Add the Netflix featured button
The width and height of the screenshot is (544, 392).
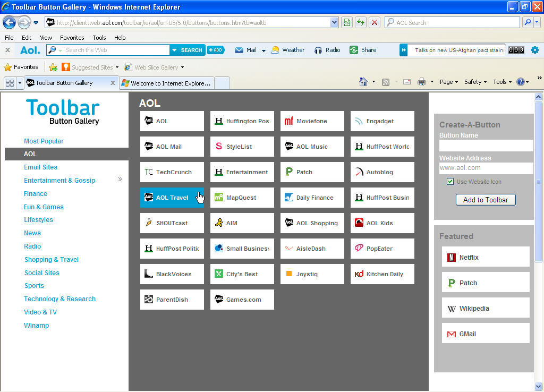[x=485, y=257]
